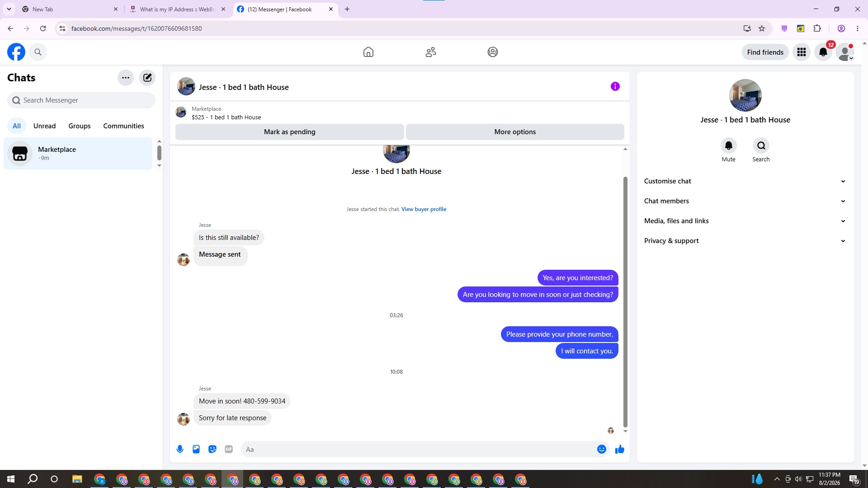Viewport: 868px width, 488px height.
Task: Reload the page
Action: [x=43, y=28]
